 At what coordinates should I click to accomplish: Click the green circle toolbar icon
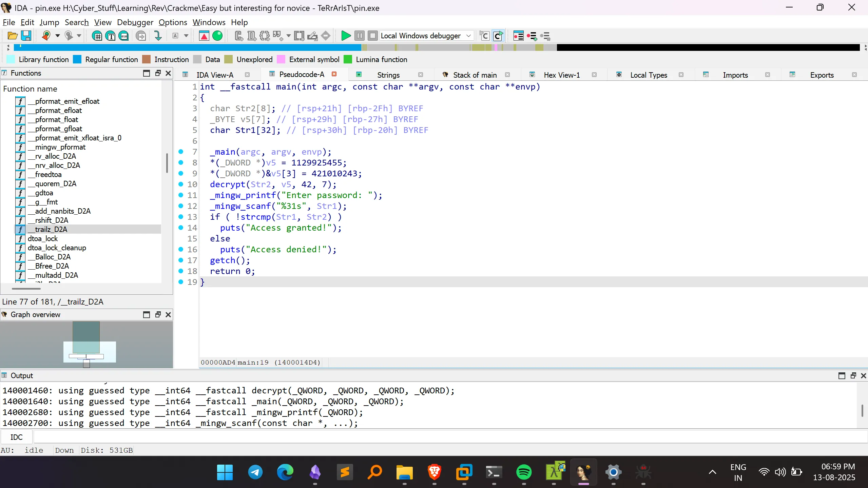click(217, 36)
